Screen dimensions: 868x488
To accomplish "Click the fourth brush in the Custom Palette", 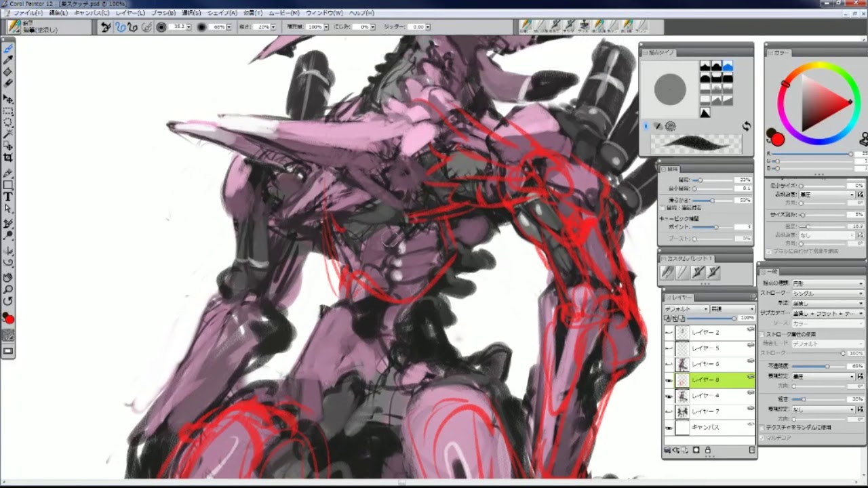I will tap(713, 272).
